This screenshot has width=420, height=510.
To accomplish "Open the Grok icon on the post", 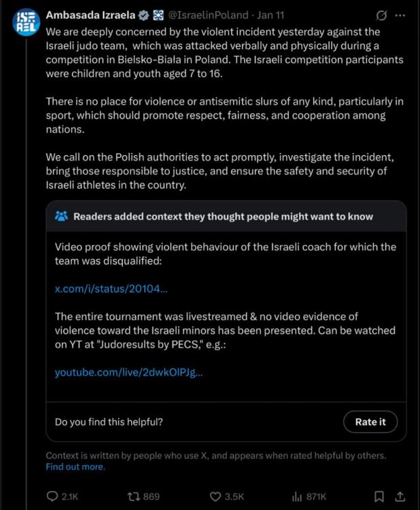I will pyautogui.click(x=382, y=15).
